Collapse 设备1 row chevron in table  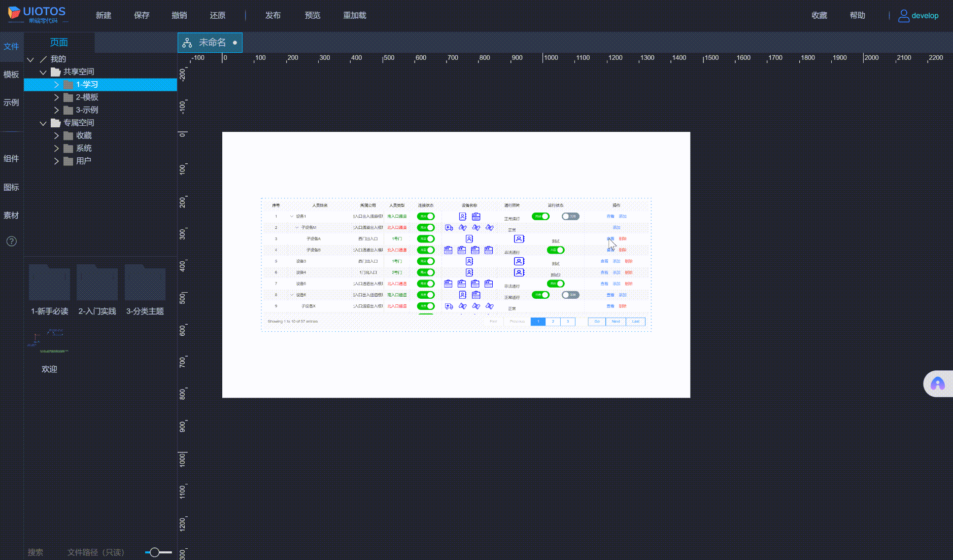pos(292,217)
